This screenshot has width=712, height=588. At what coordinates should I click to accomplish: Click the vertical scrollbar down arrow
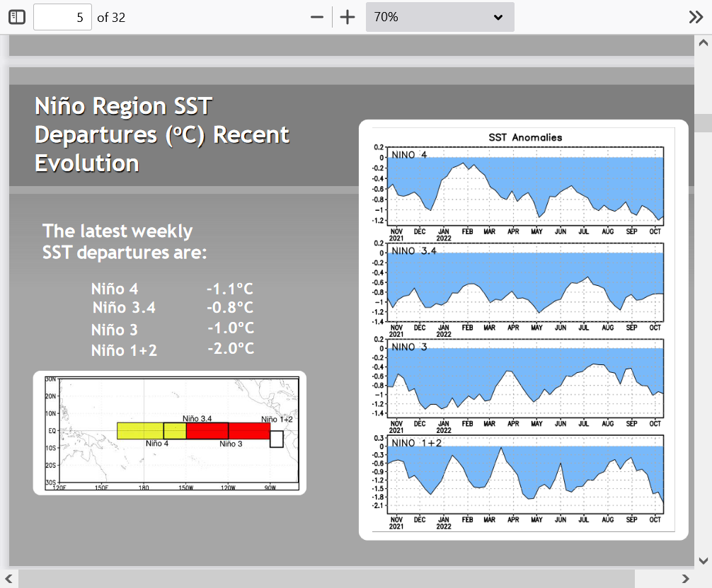(x=704, y=560)
